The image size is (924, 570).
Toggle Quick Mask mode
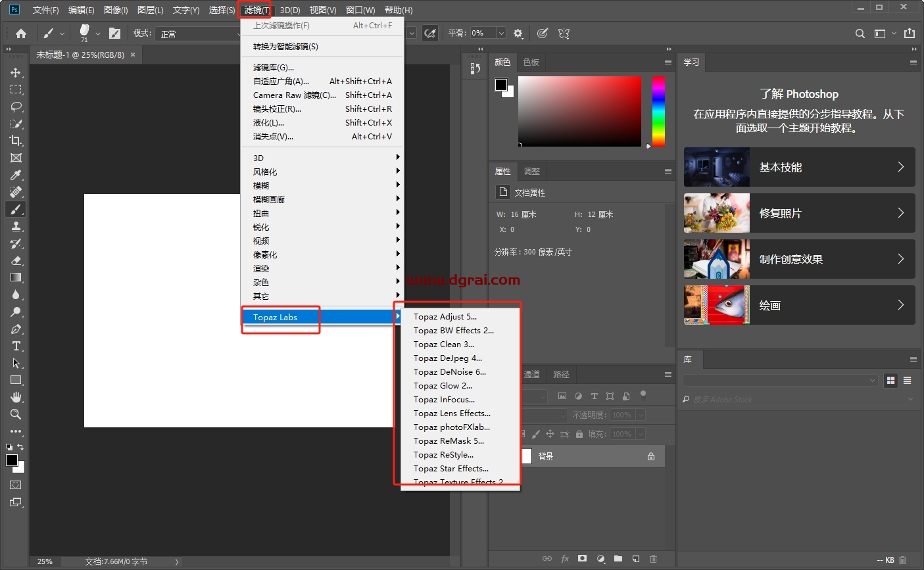point(16,485)
